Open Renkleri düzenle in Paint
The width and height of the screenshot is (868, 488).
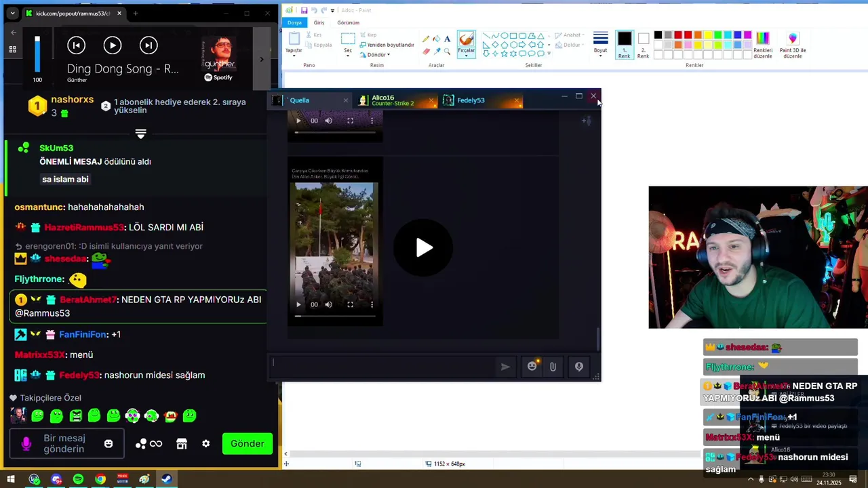763,45
